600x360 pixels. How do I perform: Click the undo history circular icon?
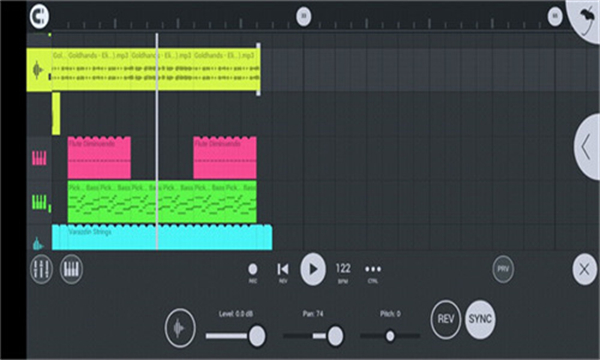click(39, 16)
